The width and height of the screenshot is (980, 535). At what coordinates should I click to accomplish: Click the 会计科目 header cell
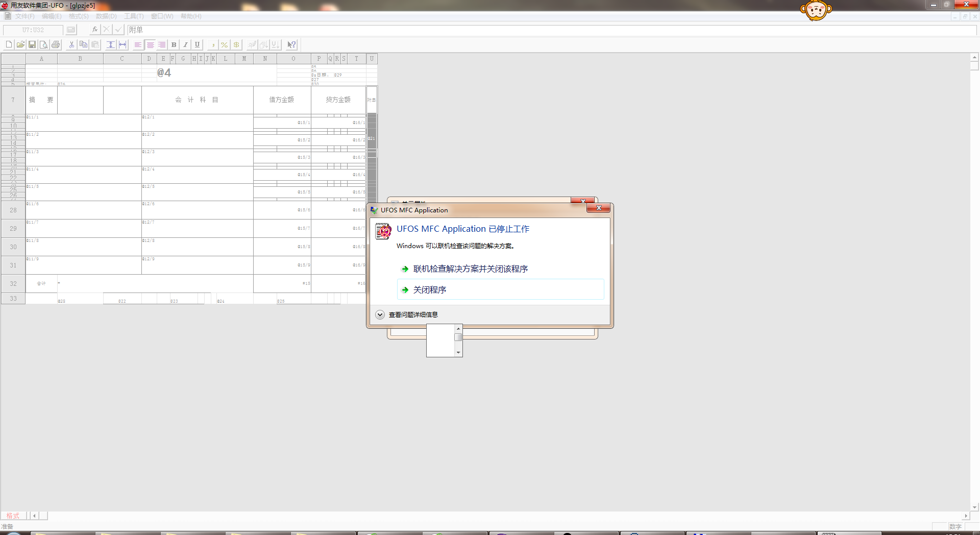(197, 100)
